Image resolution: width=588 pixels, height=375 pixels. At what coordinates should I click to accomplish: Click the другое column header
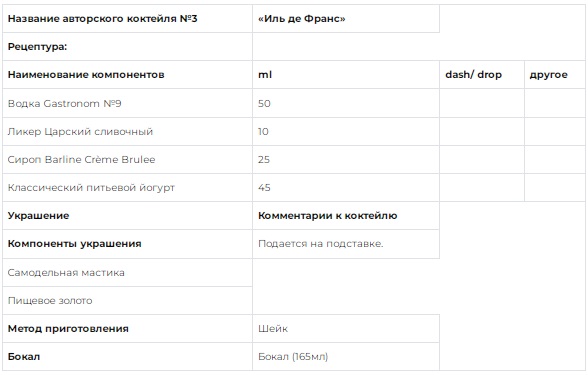coord(548,75)
